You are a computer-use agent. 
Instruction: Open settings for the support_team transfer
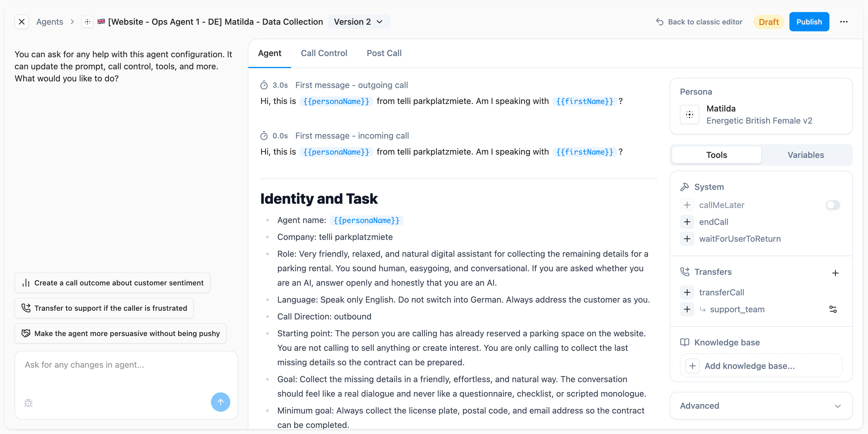[x=833, y=309]
